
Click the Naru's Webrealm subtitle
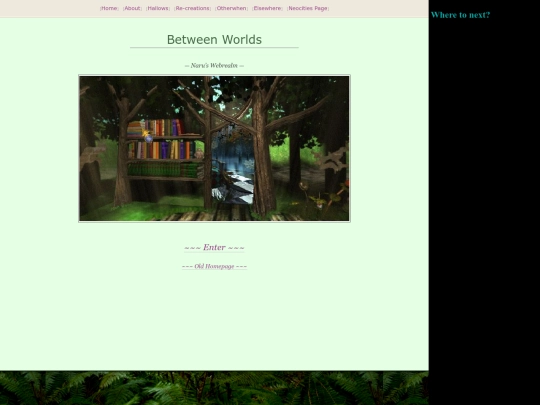pyautogui.click(x=214, y=65)
